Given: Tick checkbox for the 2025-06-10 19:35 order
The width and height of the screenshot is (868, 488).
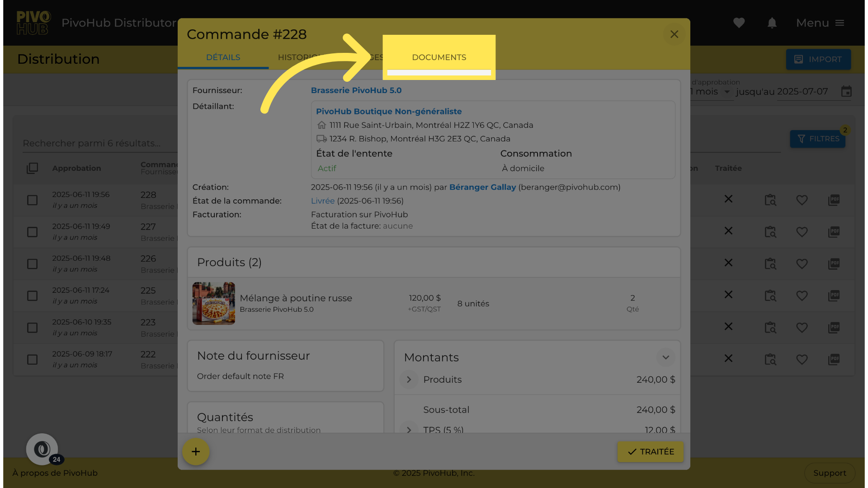Looking at the screenshot, I should [x=32, y=328].
